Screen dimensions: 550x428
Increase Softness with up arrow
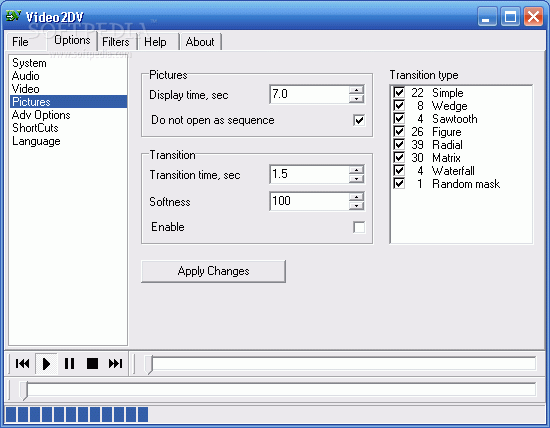[356, 197]
